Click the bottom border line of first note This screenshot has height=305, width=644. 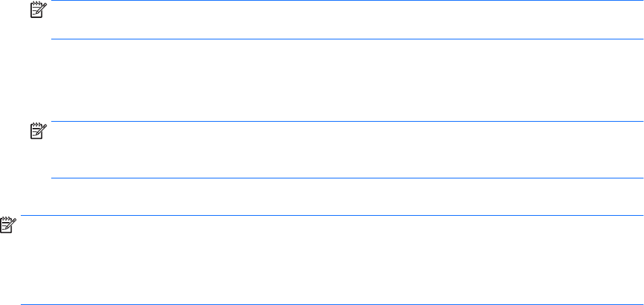click(346, 39)
